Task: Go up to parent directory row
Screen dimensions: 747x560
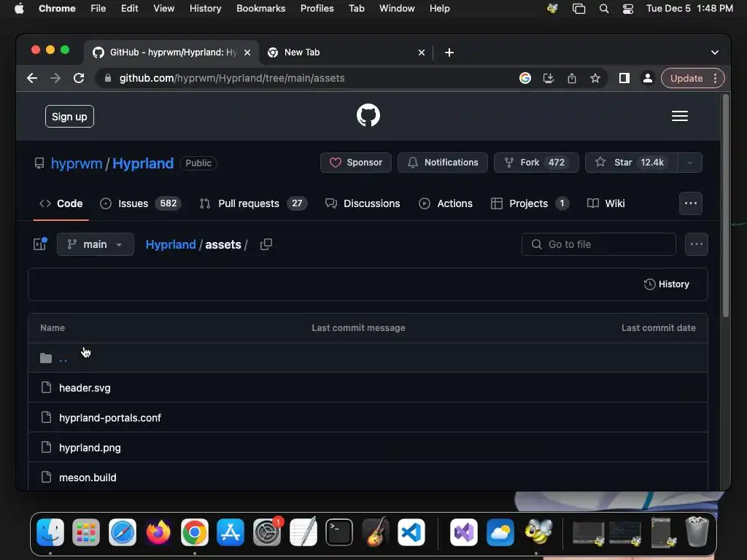Action: 368,357
